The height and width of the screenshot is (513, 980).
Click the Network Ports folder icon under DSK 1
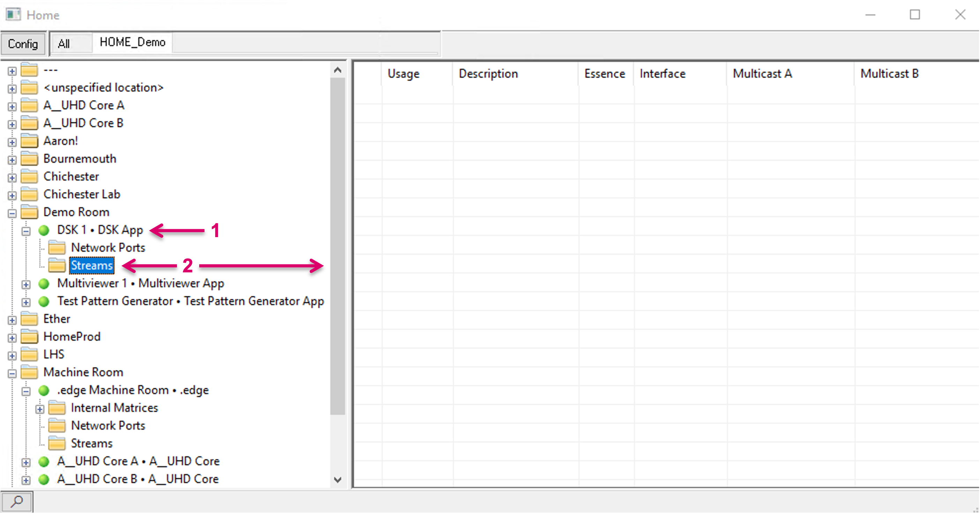[x=57, y=248]
